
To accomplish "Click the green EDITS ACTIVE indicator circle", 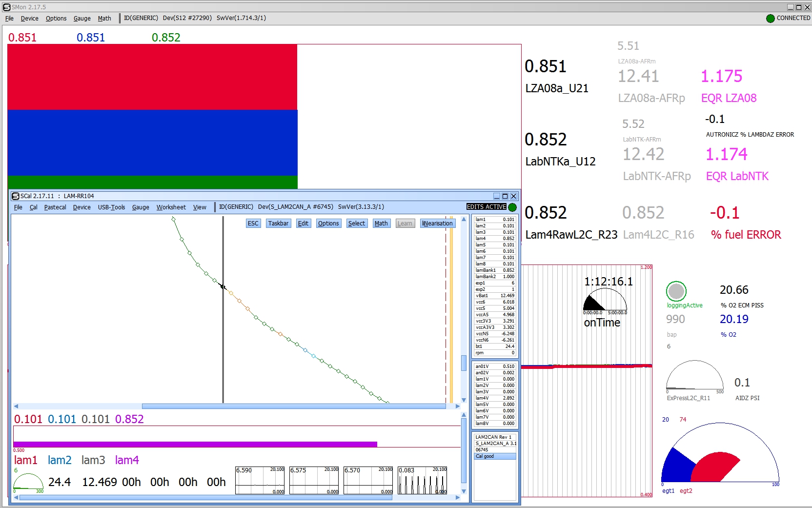I will (x=512, y=207).
